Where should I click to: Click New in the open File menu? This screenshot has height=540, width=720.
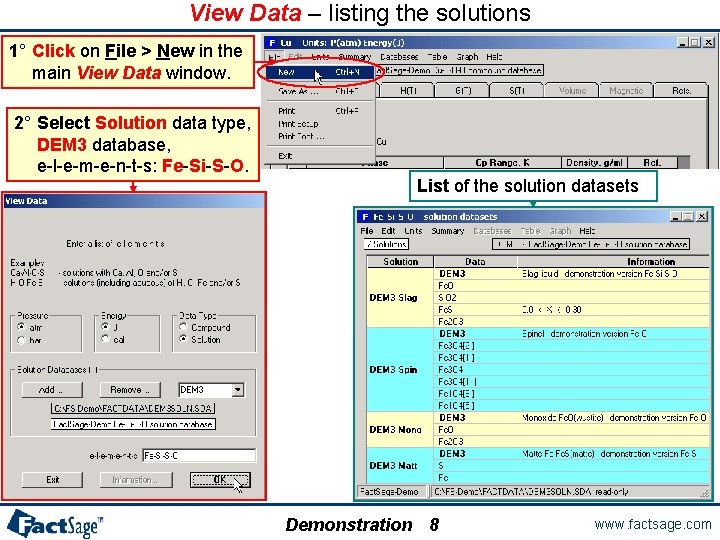click(319, 72)
